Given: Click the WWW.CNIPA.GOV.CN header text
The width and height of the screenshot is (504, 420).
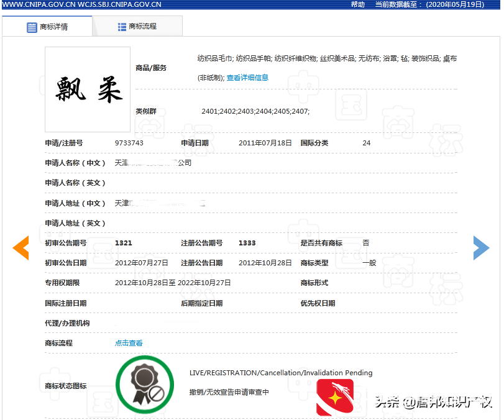Looking at the screenshot, I should (39, 4).
